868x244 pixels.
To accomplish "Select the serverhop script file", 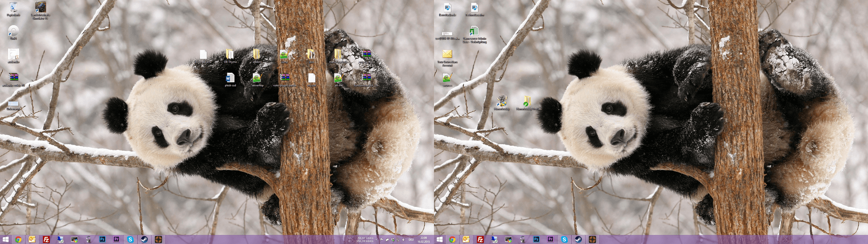I will click(x=257, y=80).
